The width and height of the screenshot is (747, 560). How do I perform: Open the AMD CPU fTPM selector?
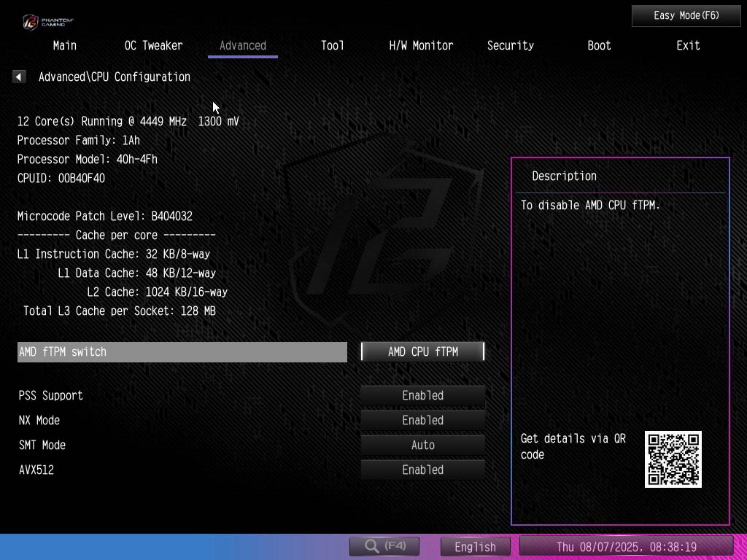point(422,351)
